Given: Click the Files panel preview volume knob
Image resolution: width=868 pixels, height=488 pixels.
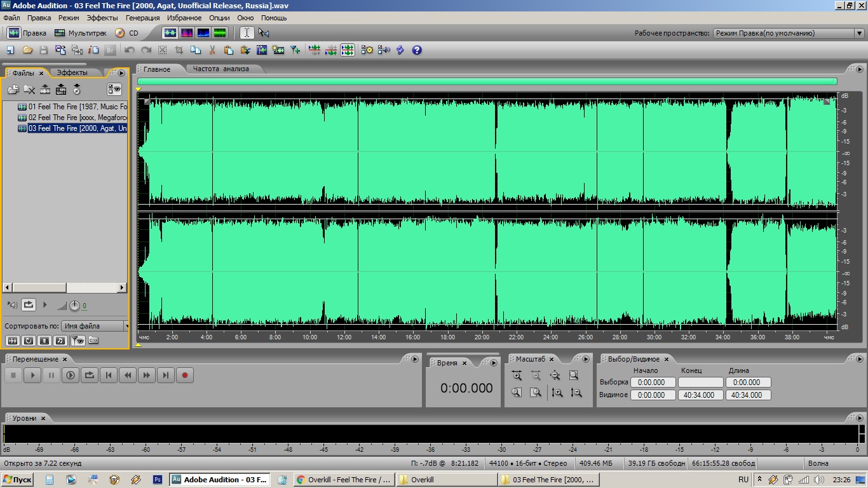Looking at the screenshot, I should (x=74, y=306).
